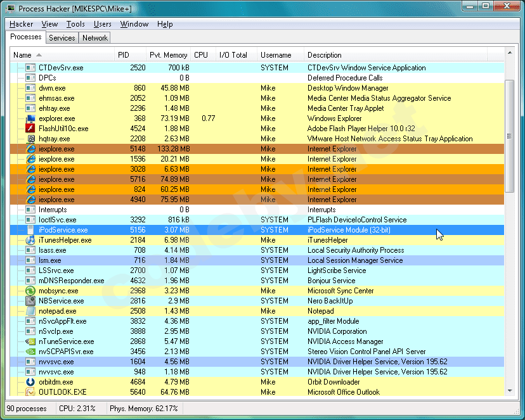The width and height of the screenshot is (525, 420).
Task: Click the explorer.exe process icon
Action: (x=30, y=118)
